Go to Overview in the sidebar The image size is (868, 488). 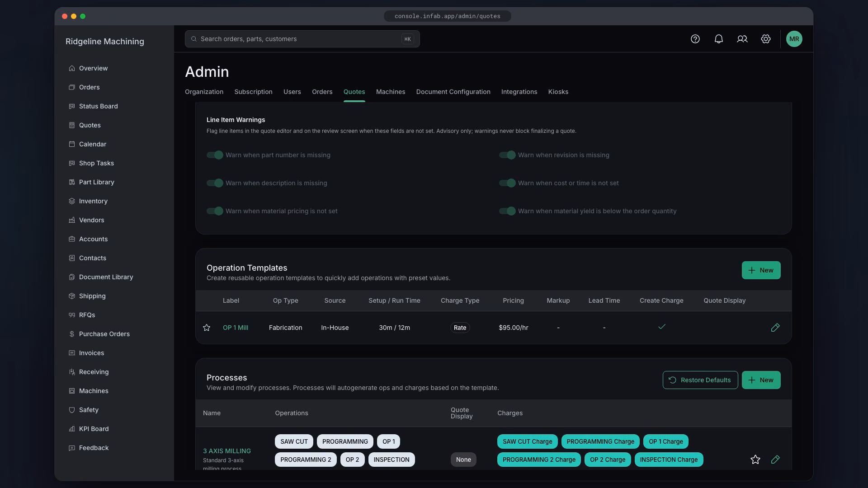(93, 68)
